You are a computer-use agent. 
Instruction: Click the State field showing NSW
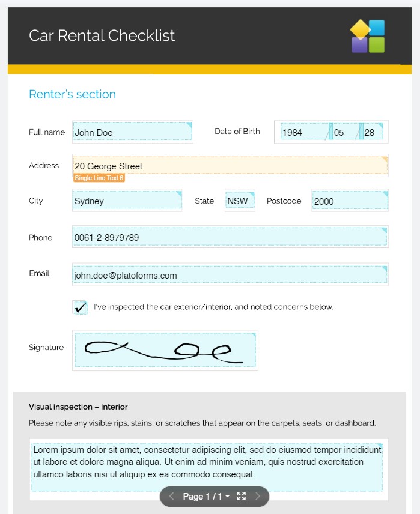point(240,201)
